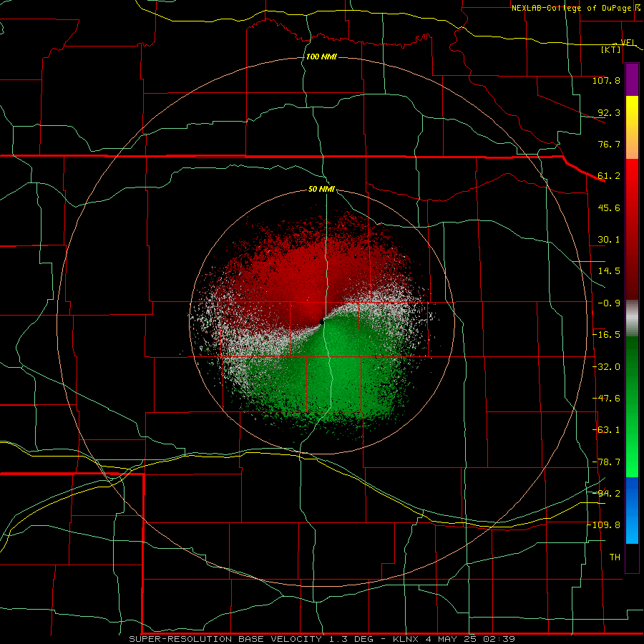Click the -63.1 scale value
Screen dimensions: 644x644
606,430
